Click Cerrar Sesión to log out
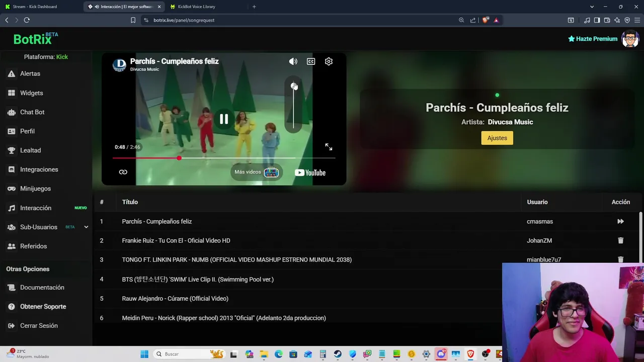This screenshot has width=644, height=362. 39,325
